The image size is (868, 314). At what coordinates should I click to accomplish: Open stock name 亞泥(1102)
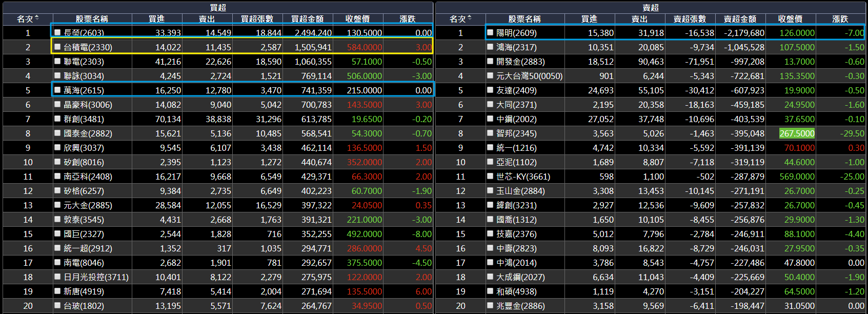click(516, 162)
